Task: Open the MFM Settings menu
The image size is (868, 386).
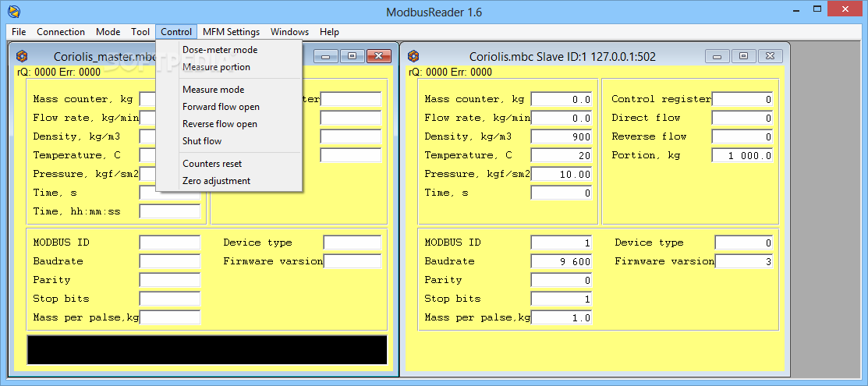Action: coord(231,31)
